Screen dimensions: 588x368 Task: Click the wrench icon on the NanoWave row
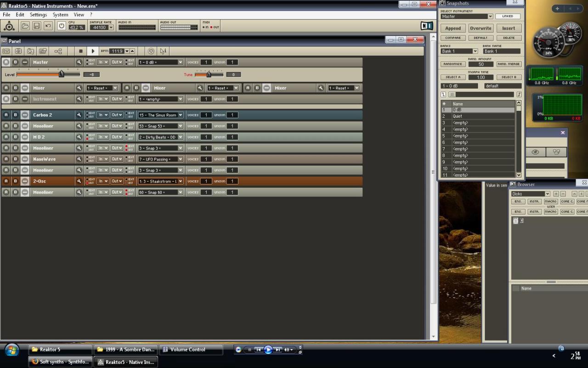pos(79,159)
